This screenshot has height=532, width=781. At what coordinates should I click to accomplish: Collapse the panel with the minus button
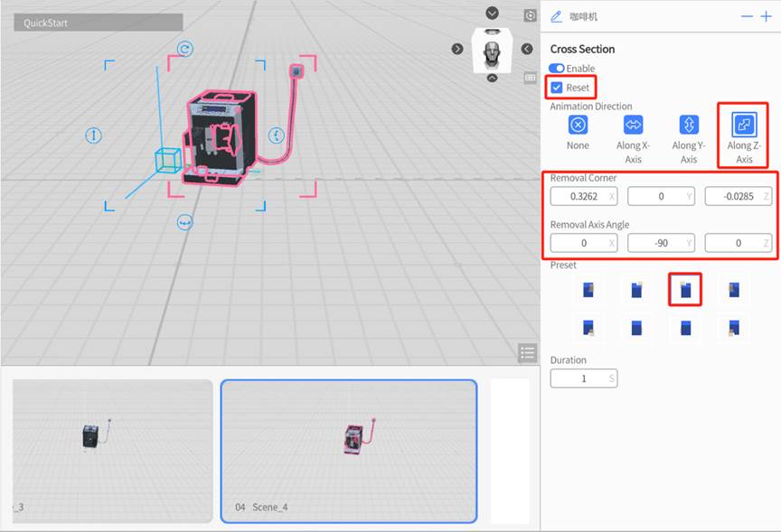pyautogui.click(x=747, y=16)
